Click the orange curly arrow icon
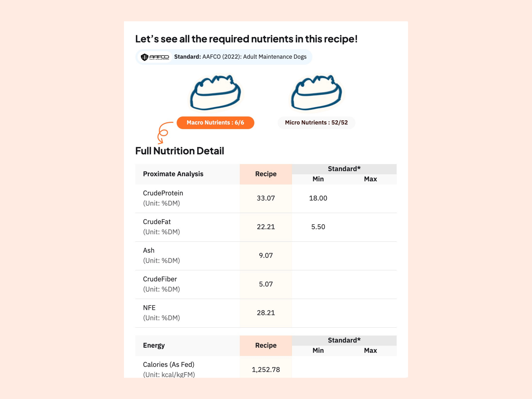The height and width of the screenshot is (399, 532). [x=164, y=133]
